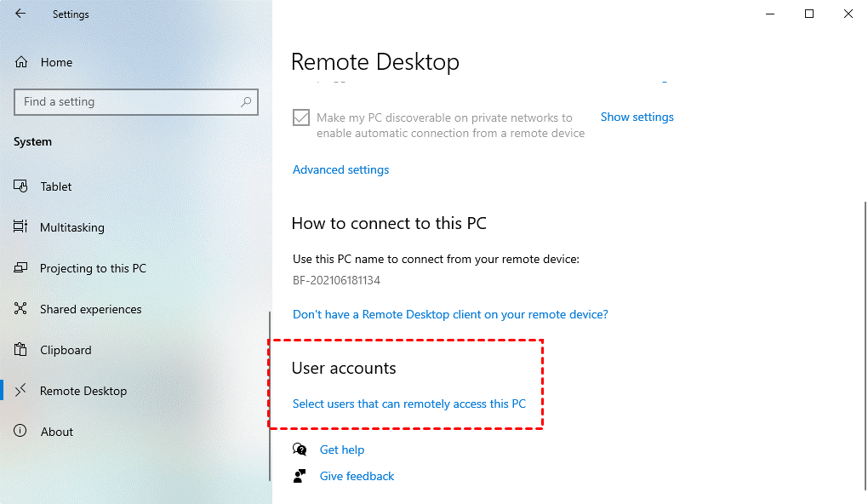This screenshot has height=504, width=868.
Task: Select users that can remotely access PC
Action: (408, 404)
